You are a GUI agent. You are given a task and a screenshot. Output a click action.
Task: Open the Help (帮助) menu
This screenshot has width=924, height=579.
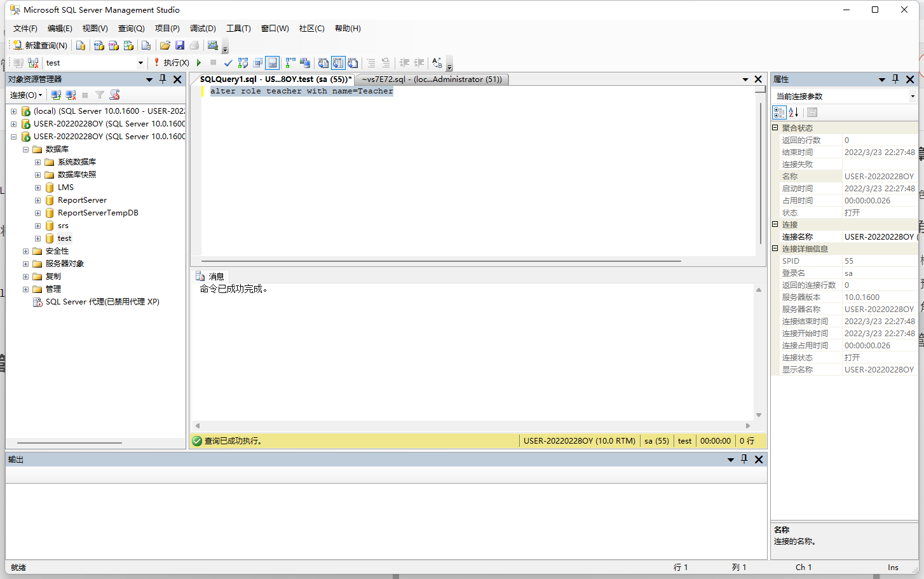pyautogui.click(x=348, y=29)
